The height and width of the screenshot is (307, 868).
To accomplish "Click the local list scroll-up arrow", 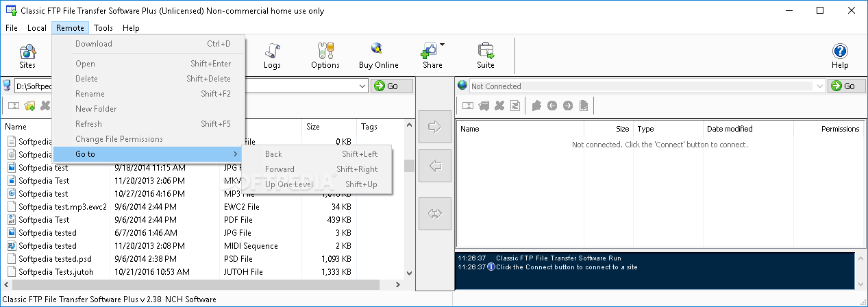I will tap(409, 126).
